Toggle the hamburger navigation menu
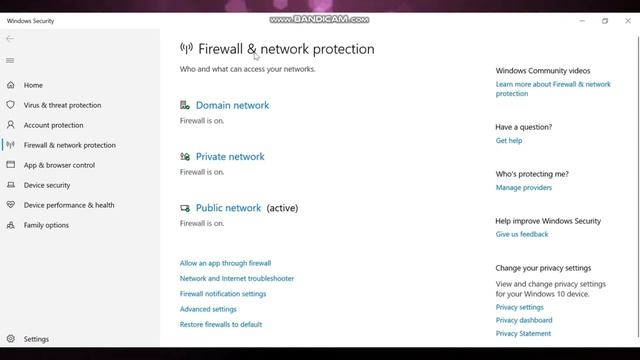Viewport: 640px width, 360px height. click(x=10, y=60)
